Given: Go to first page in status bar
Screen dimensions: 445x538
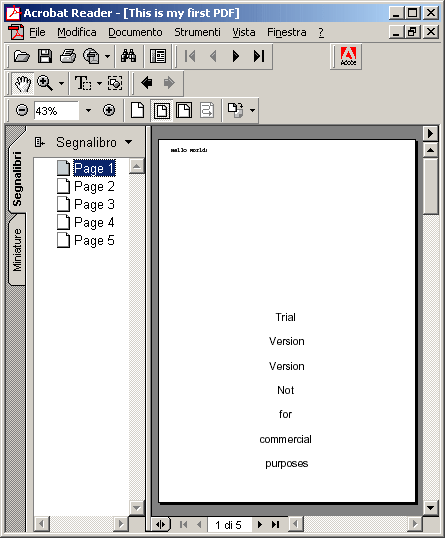Looking at the screenshot, I should pos(184,524).
